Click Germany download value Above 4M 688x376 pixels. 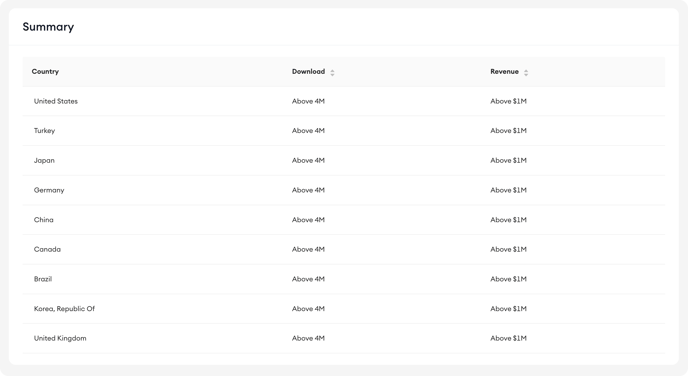308,190
